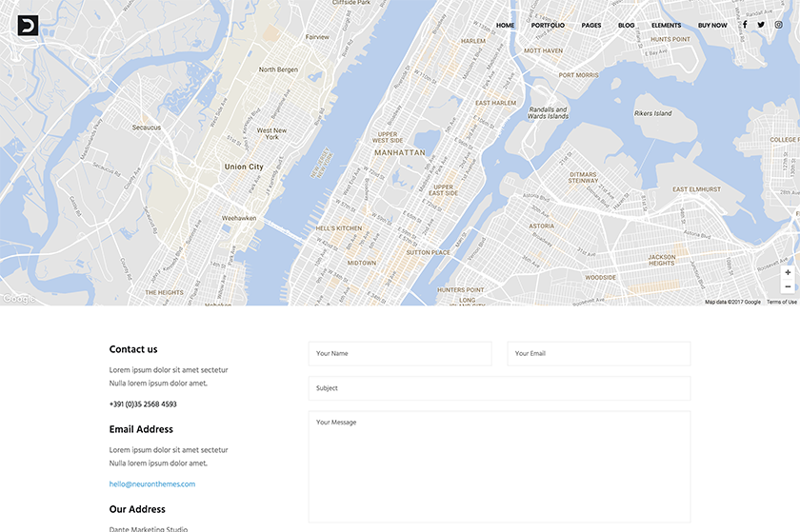Open the Portfolio menu

pos(548,25)
